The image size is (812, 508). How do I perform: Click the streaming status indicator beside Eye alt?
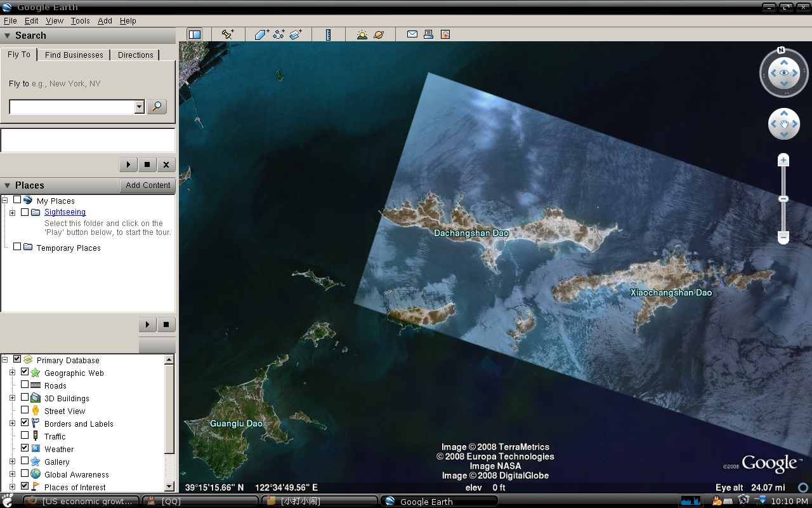[x=803, y=488]
